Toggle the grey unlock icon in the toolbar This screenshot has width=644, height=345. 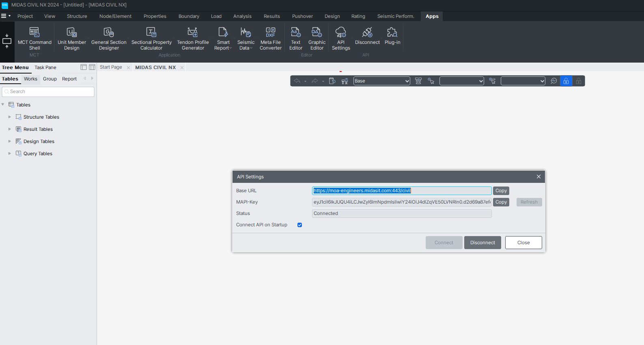[x=579, y=81]
